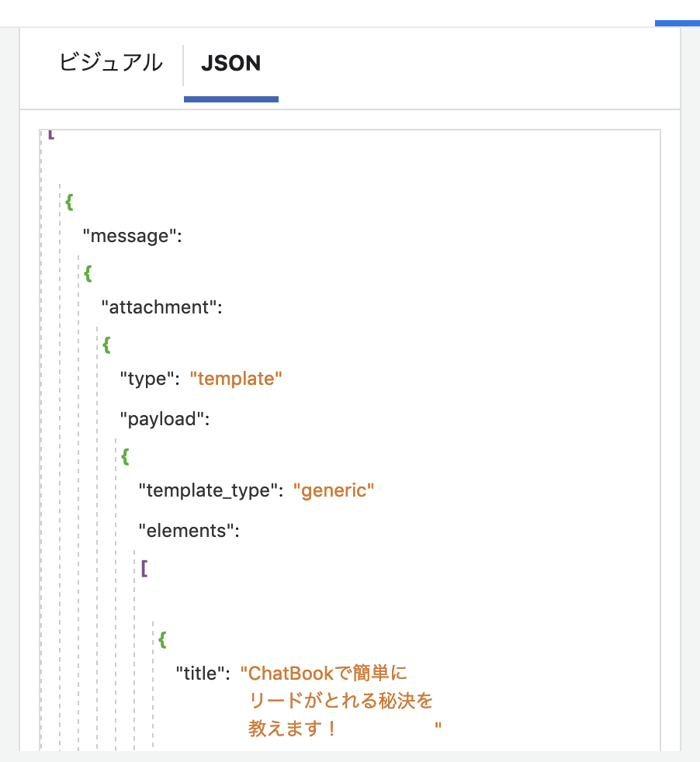Collapse the brace under "message"

(88, 273)
